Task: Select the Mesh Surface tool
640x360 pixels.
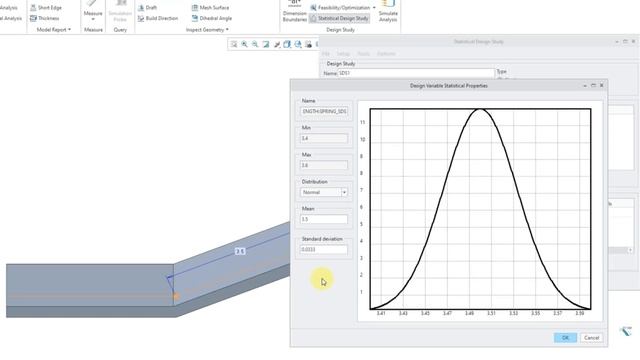Action: click(x=210, y=7)
